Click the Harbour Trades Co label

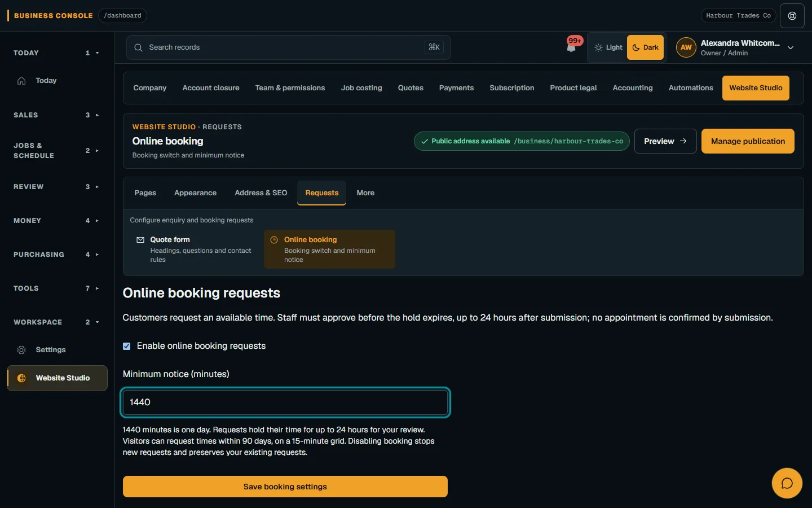(x=738, y=16)
